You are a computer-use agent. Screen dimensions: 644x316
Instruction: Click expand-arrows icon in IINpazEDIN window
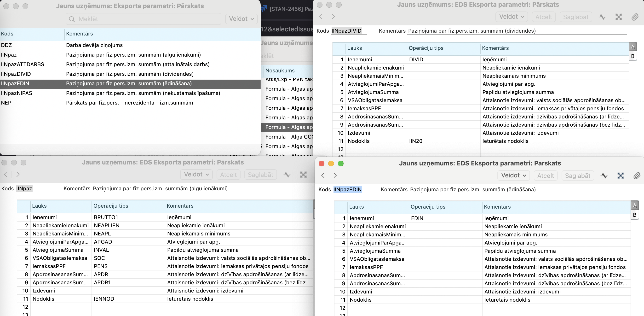621,176
